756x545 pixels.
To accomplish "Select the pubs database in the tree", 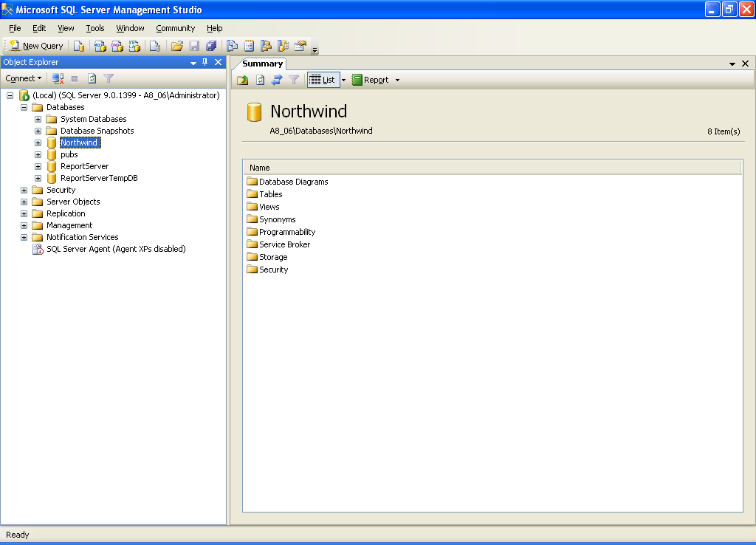I will pos(70,154).
